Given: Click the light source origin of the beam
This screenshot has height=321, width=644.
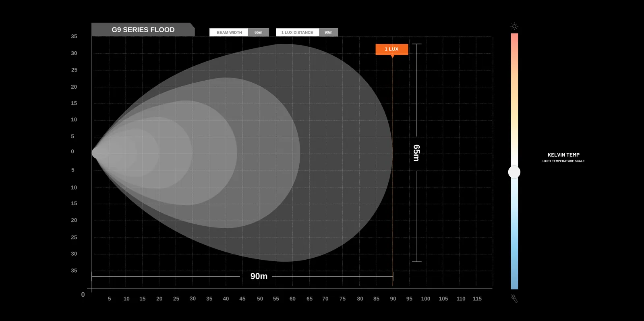Looking at the screenshot, I should [x=95, y=153].
